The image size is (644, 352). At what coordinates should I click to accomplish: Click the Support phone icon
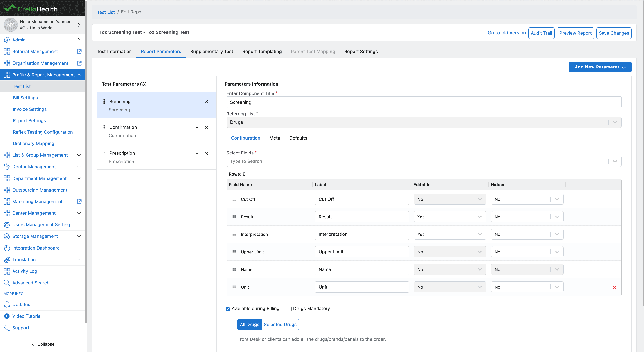pyautogui.click(x=7, y=328)
